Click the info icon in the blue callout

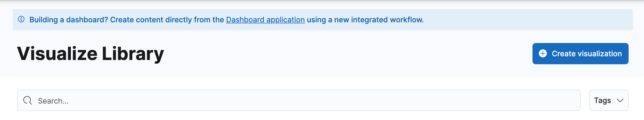tap(21, 19)
